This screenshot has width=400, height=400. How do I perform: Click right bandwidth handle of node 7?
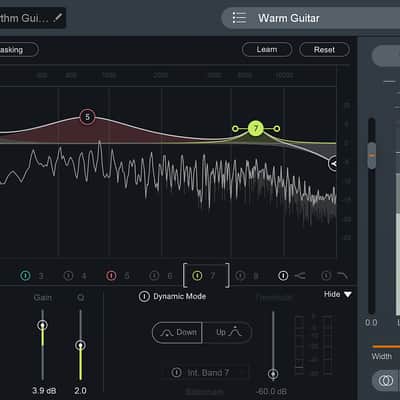pos(276,128)
